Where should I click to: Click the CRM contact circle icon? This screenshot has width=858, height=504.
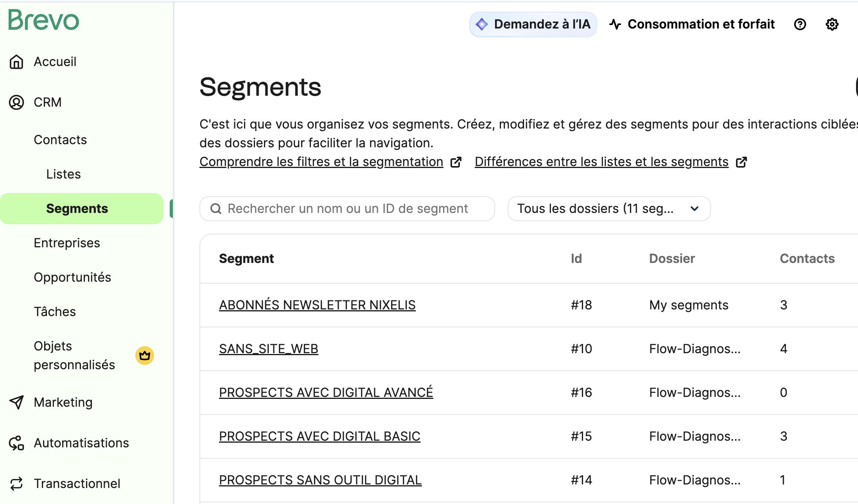pos(16,102)
